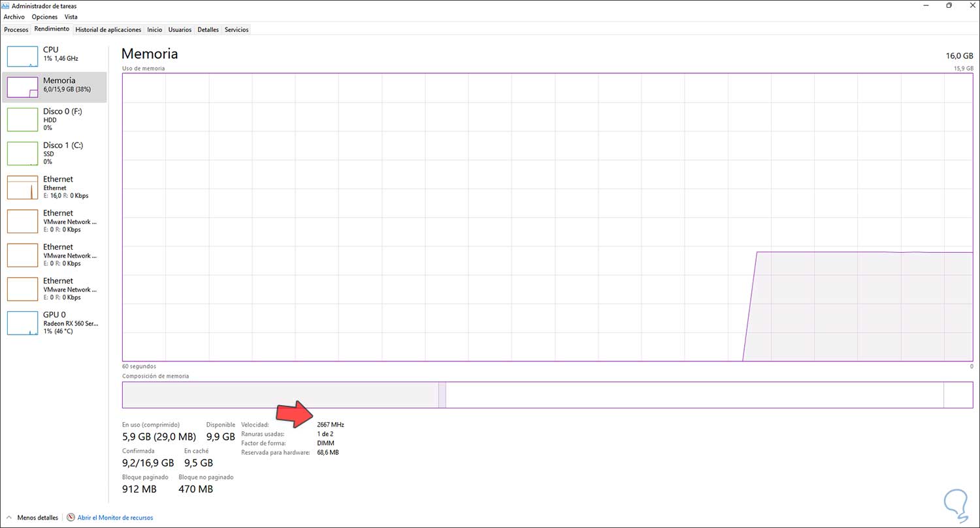Open the Disco 0 (F:) HDD performance view

55,119
